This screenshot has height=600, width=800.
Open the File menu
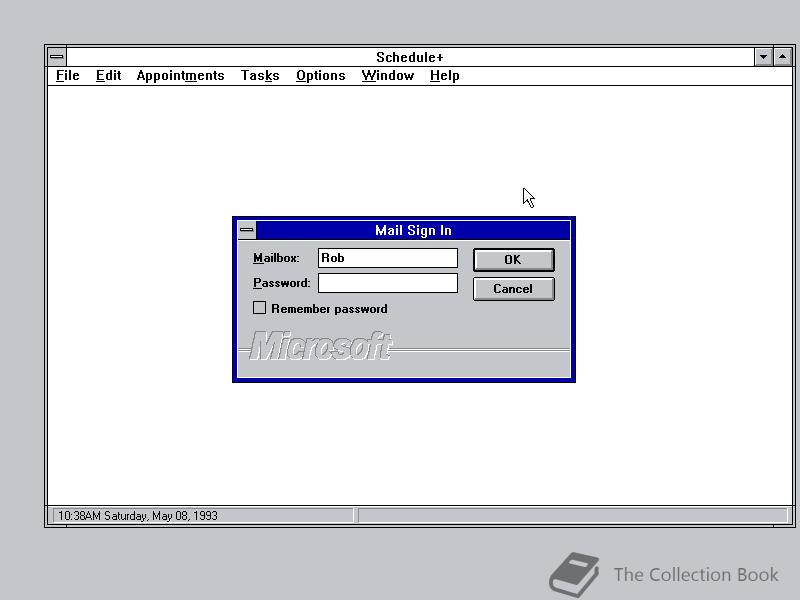tap(67, 76)
